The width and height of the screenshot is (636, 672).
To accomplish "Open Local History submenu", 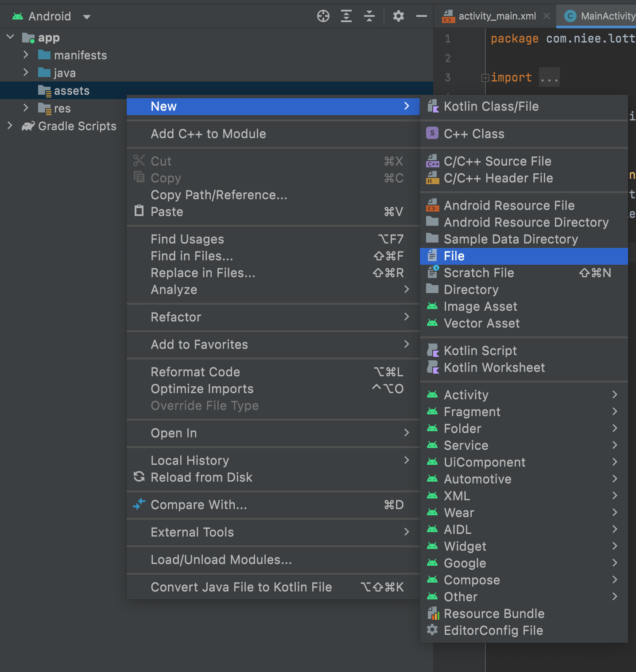I will pos(273,461).
